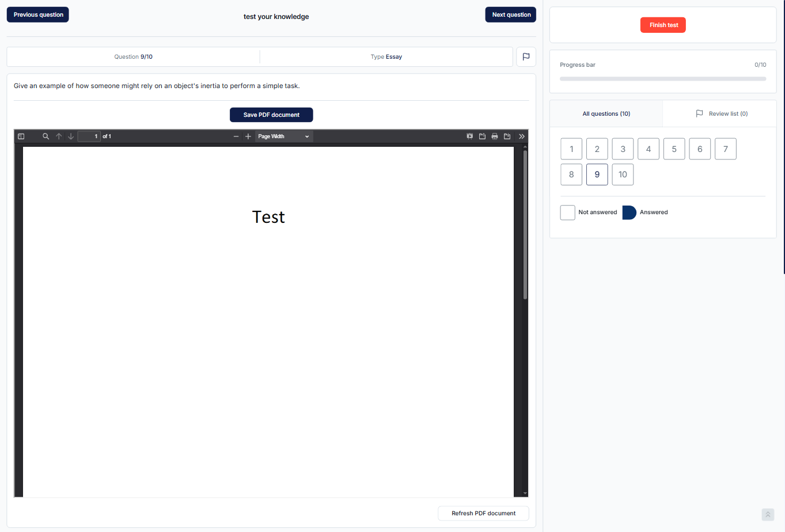The image size is (785, 532).
Task: Click the 'of 1' page count text
Action: pyautogui.click(x=107, y=136)
